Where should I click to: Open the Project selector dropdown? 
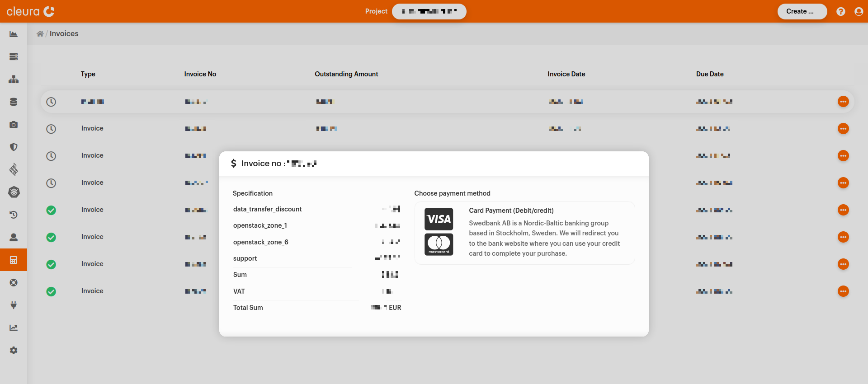click(x=429, y=11)
